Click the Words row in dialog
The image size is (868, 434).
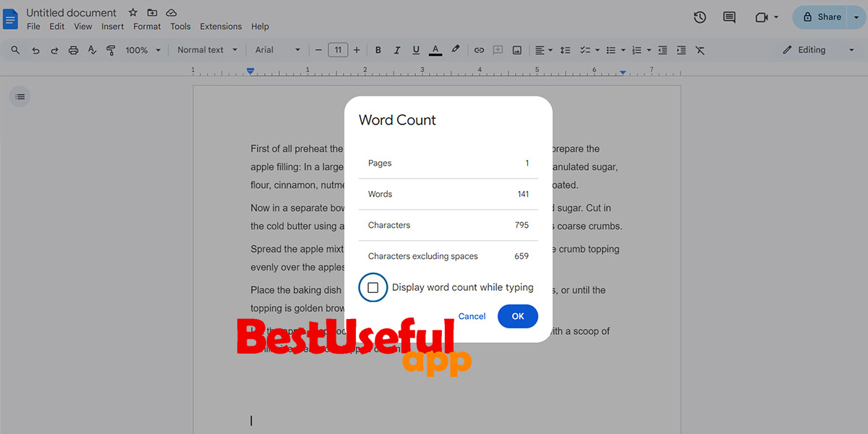pyautogui.click(x=448, y=194)
